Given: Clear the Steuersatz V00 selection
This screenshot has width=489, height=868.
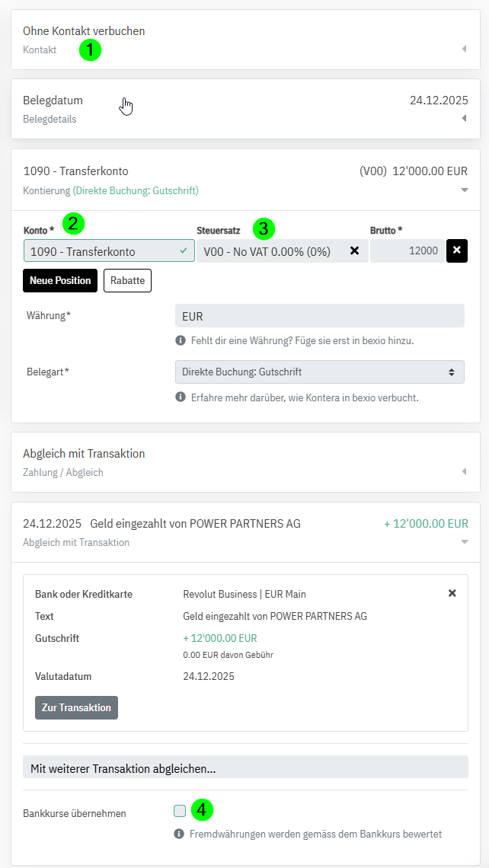Looking at the screenshot, I should (354, 251).
